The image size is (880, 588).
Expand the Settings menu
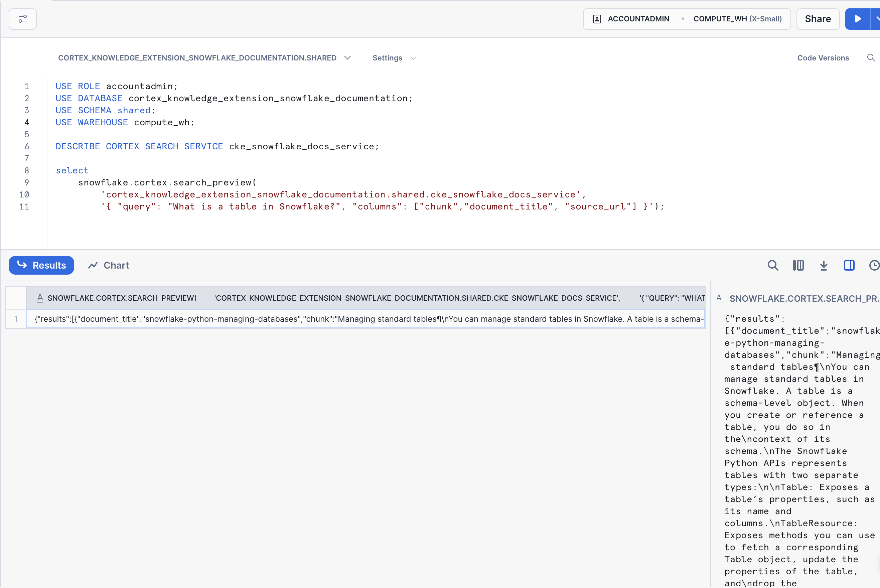tap(394, 58)
